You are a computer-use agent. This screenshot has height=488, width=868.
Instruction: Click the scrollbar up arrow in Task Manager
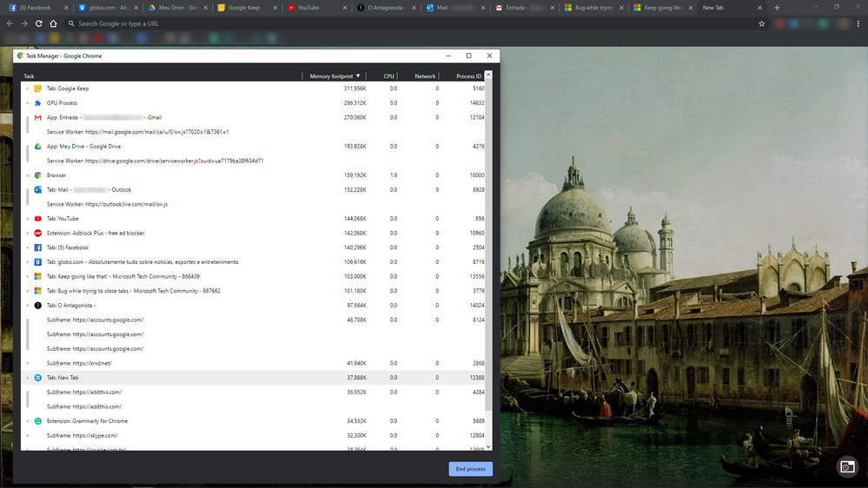pyautogui.click(x=488, y=75)
